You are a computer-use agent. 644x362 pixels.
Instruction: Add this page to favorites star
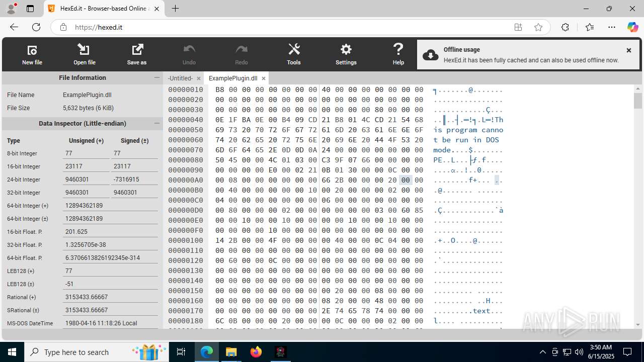click(538, 27)
